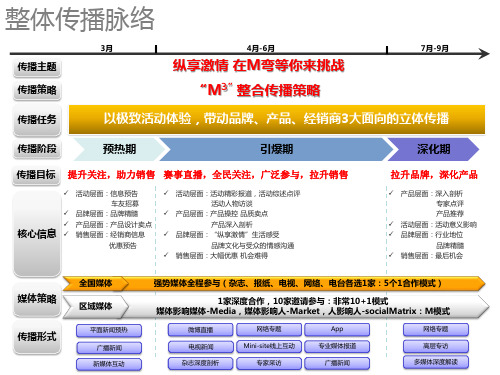Click the 产品操控 品质卖点 bullet

(x=222, y=214)
